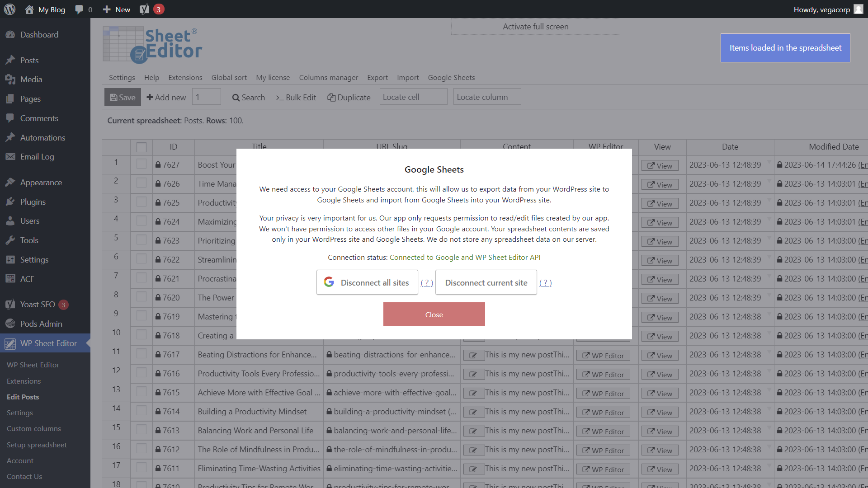Open the Extensions menu item
The height and width of the screenshot is (488, 868).
pos(185,77)
